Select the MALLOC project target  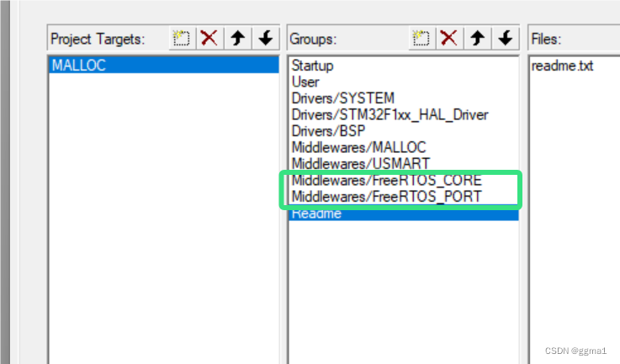[164, 66]
